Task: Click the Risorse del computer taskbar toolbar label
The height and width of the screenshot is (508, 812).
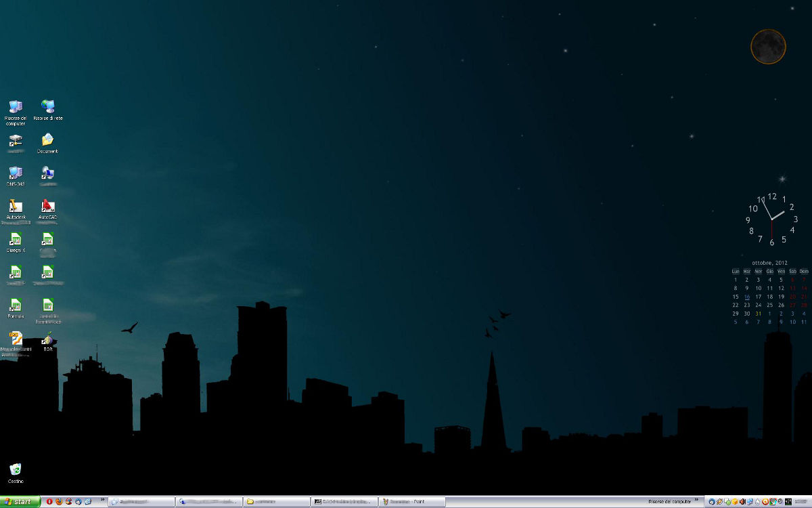Action: 669,502
